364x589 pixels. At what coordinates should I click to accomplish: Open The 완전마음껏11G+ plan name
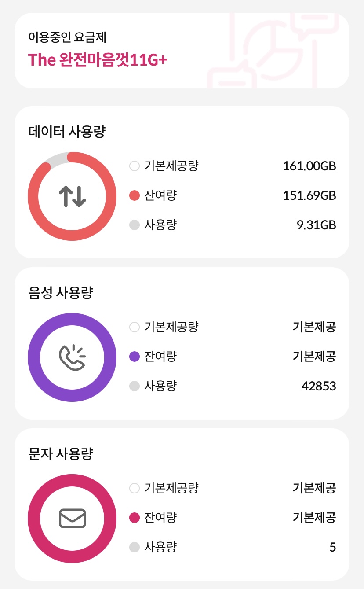(98, 60)
